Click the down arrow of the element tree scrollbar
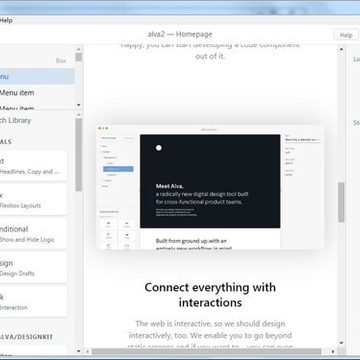 [79, 105]
